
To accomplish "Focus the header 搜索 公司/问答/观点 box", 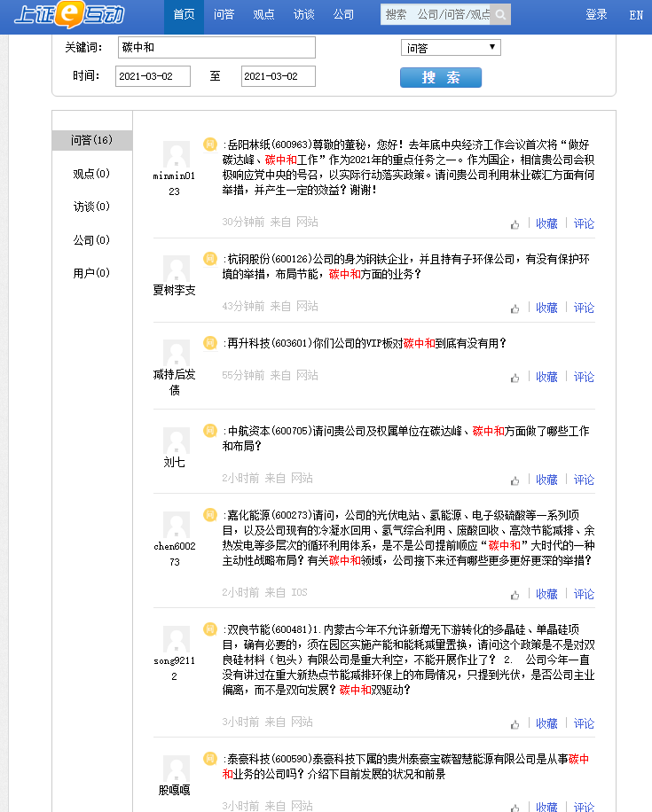I will [436, 14].
